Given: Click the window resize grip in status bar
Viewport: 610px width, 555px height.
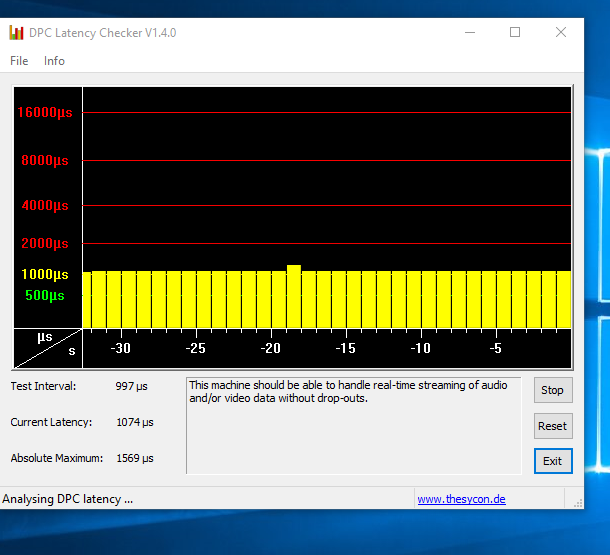Looking at the screenshot, I should tap(578, 503).
